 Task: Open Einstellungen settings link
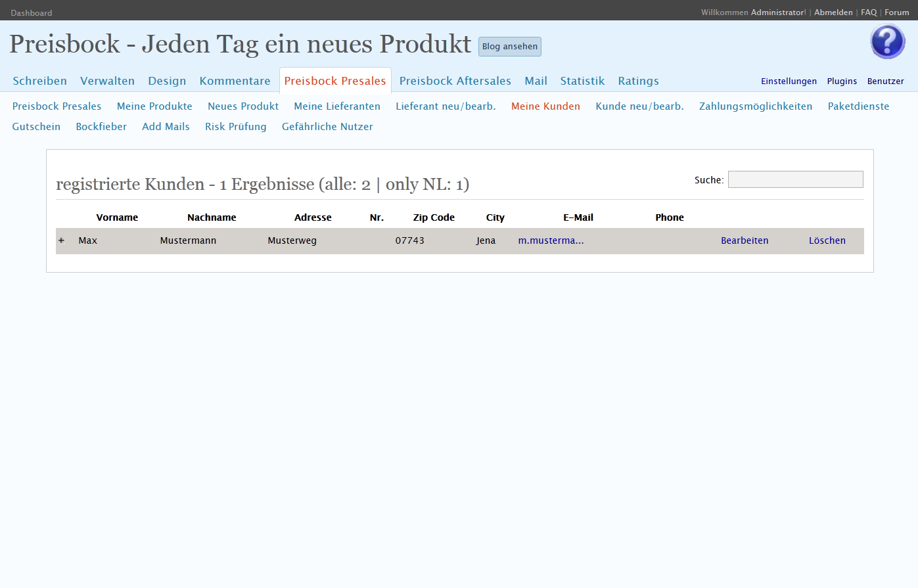789,81
